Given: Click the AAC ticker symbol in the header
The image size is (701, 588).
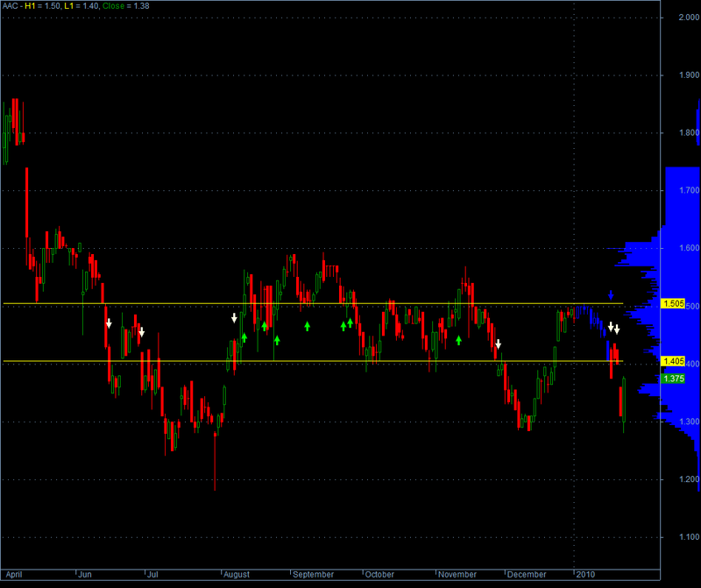Looking at the screenshot, I should [x=10, y=6].
